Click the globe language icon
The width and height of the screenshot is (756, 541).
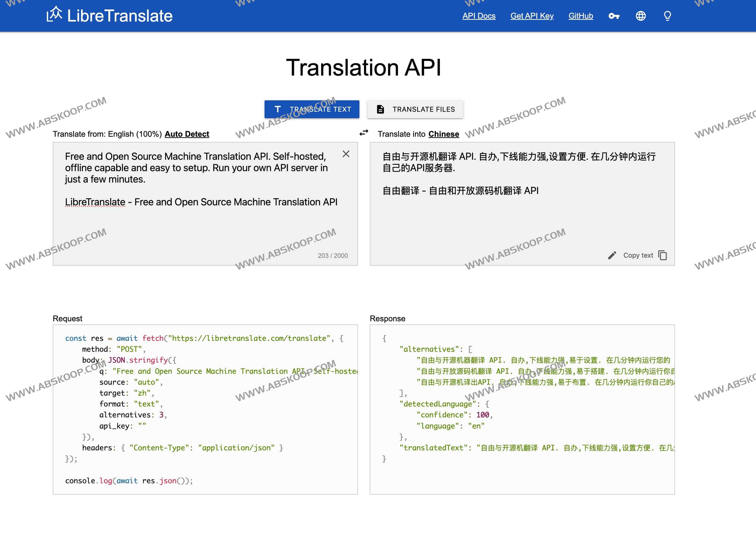(640, 16)
